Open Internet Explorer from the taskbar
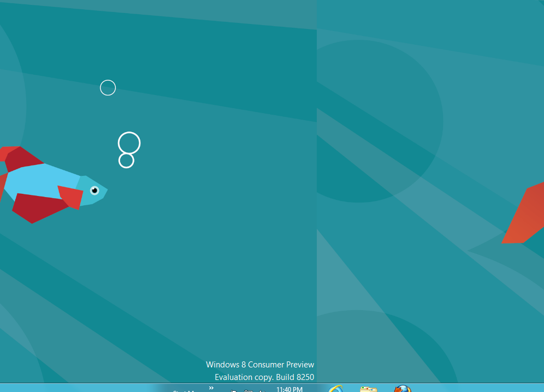Viewport: 544px width, 392px height. pos(335,389)
